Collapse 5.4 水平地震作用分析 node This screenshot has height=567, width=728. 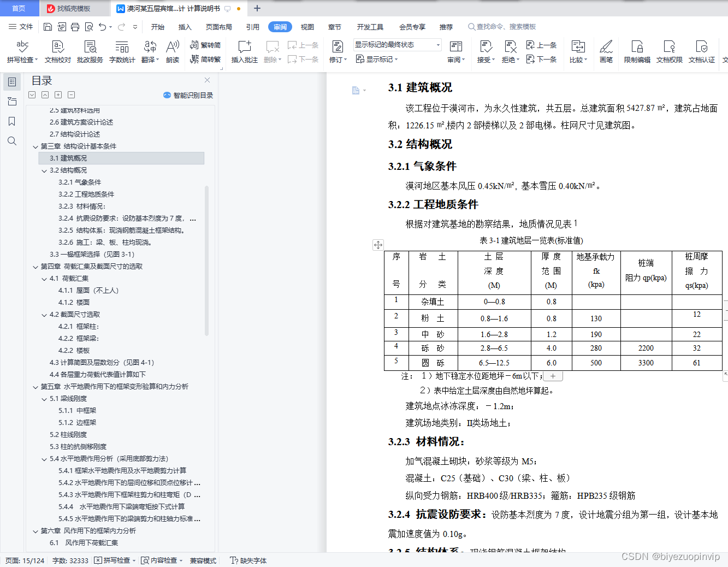[44, 459]
